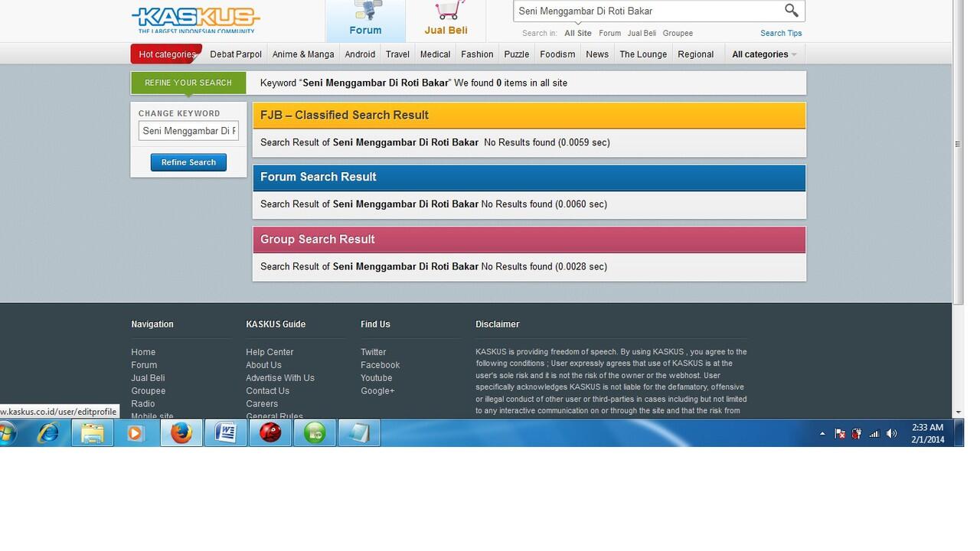Switch to Firefox in the taskbar

pos(181,433)
